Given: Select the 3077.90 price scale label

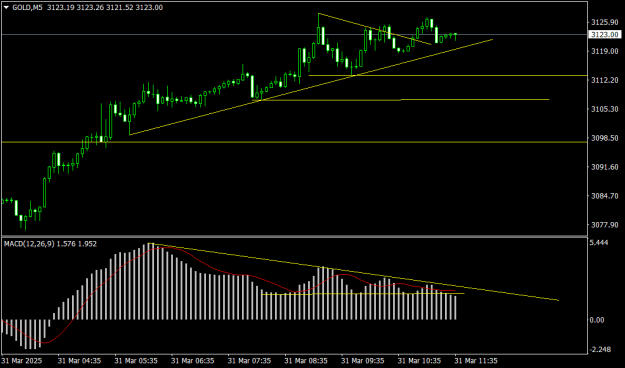Looking at the screenshot, I should 605,224.
